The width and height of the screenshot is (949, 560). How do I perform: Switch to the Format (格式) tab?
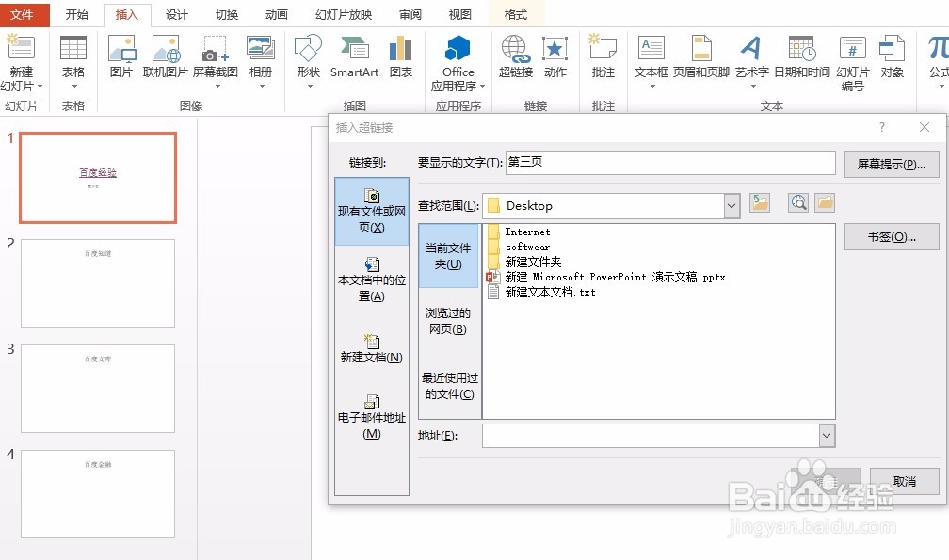tap(516, 14)
